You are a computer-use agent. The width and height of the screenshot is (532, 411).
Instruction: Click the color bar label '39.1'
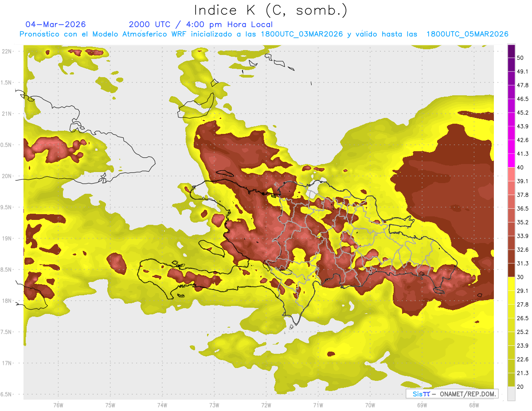click(523, 181)
